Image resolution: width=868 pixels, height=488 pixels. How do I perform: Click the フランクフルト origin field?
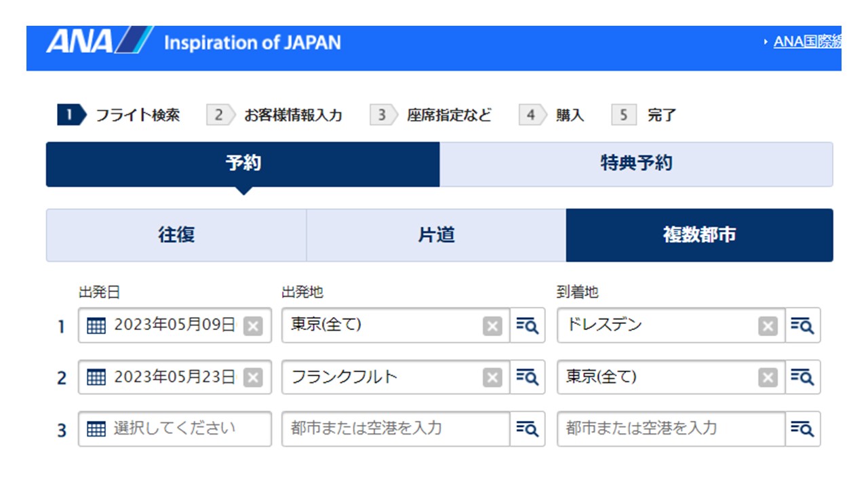click(396, 378)
